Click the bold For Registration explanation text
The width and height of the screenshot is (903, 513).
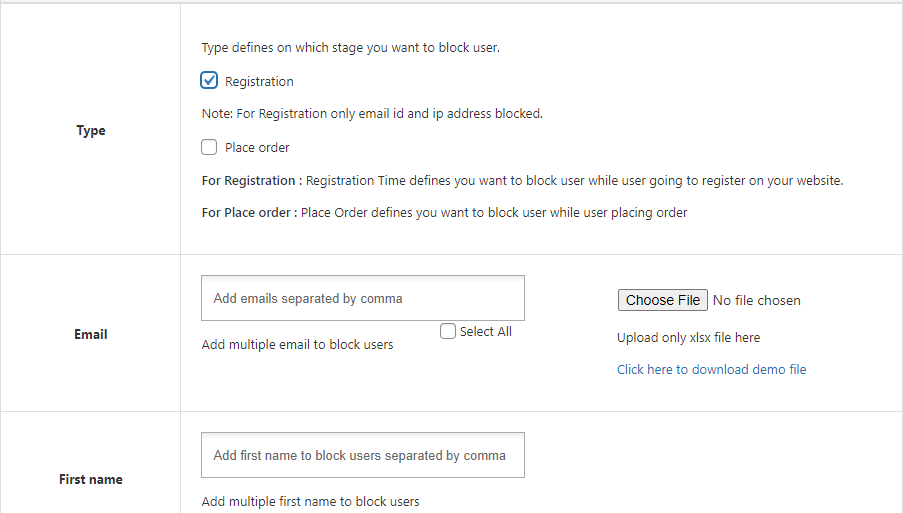(x=252, y=181)
